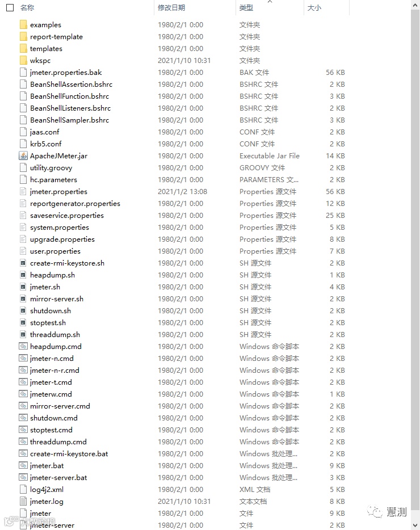
Task: Sort by the 类型 column header
Action: click(x=246, y=7)
